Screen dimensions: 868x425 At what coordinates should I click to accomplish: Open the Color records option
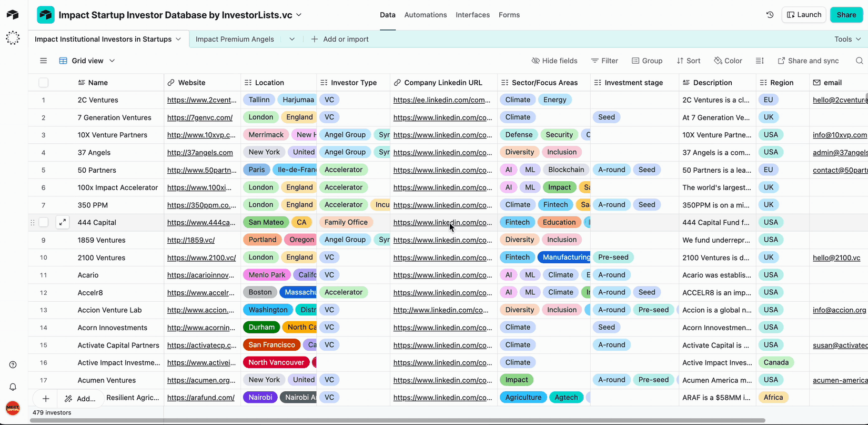coord(728,61)
